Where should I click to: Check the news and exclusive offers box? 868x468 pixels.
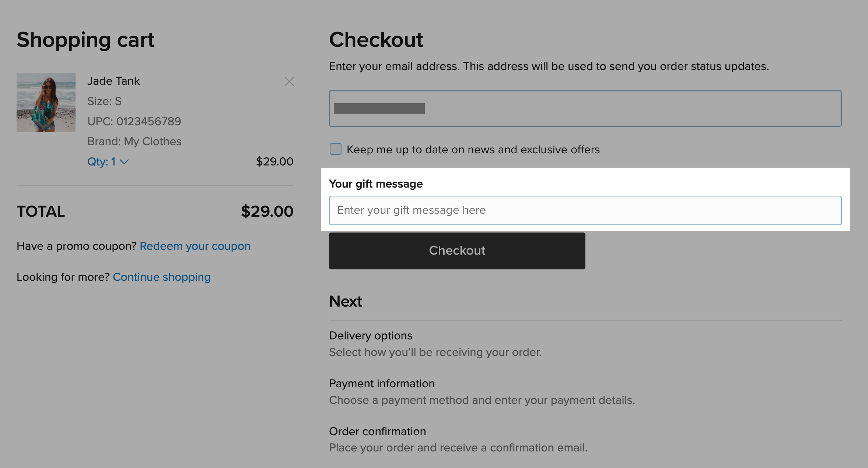[x=335, y=149]
